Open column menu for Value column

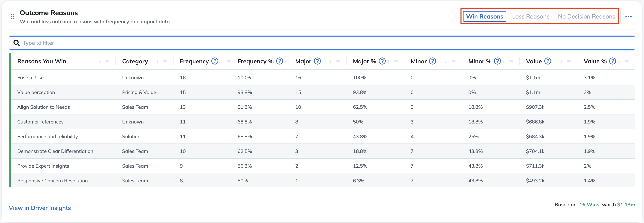tap(569, 62)
